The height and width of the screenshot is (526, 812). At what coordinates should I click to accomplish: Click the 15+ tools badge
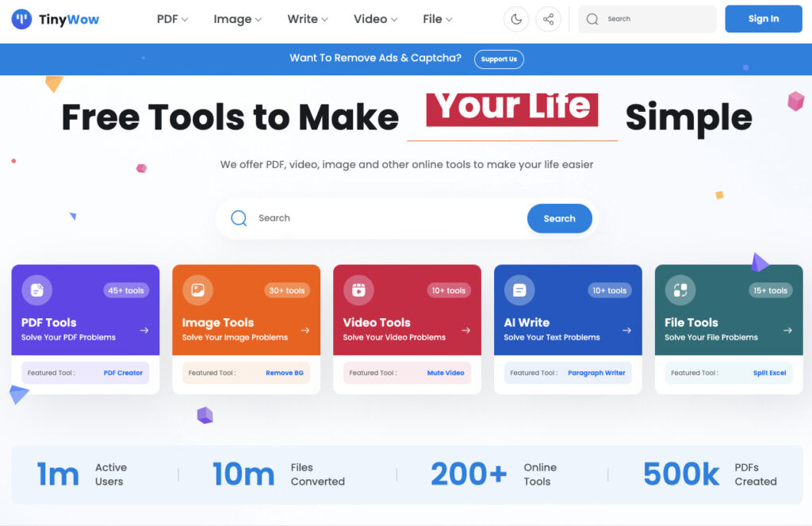coord(770,290)
